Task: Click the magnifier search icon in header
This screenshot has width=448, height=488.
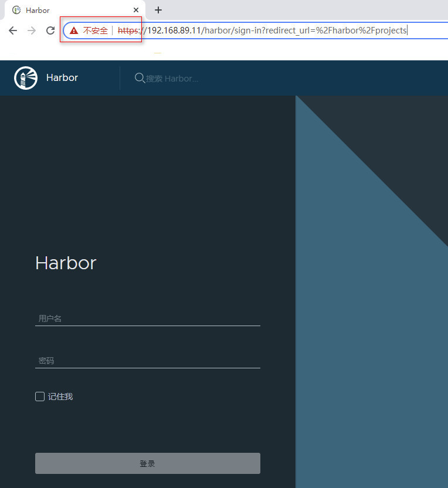Action: click(x=140, y=78)
